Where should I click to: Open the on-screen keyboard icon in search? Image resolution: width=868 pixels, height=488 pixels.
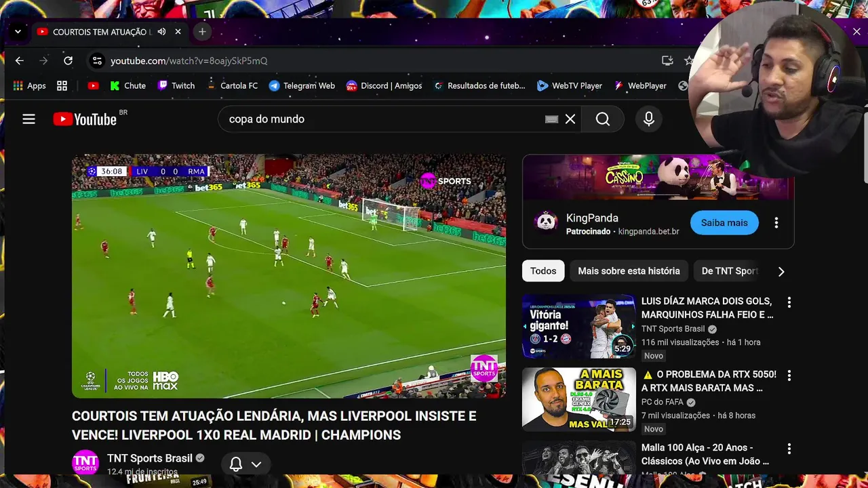pos(551,119)
